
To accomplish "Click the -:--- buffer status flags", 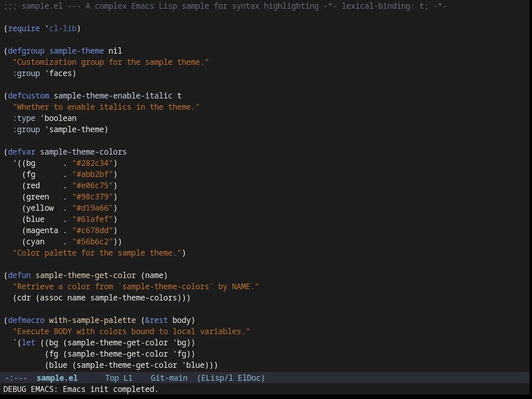I will 16,378.
